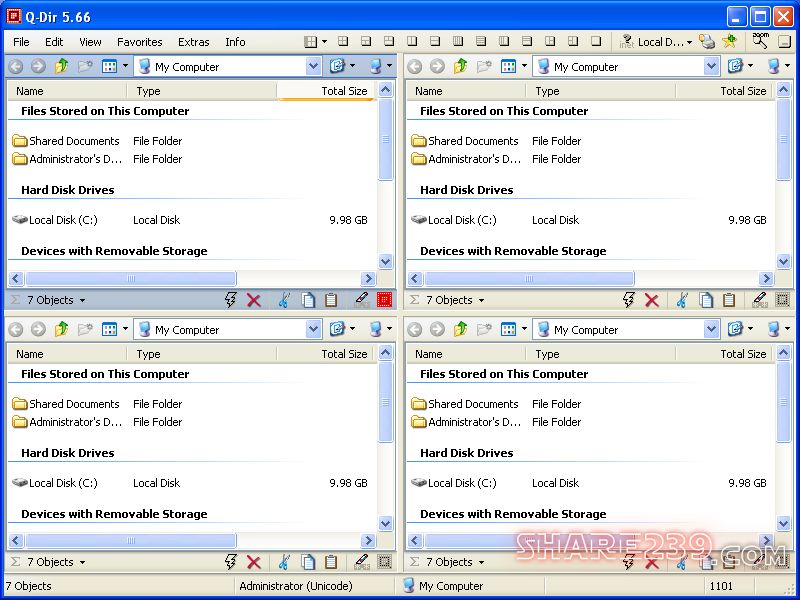Click scroll-right arrow in top-right pane horizontal scrollbar
800x600 pixels.
tap(766, 278)
